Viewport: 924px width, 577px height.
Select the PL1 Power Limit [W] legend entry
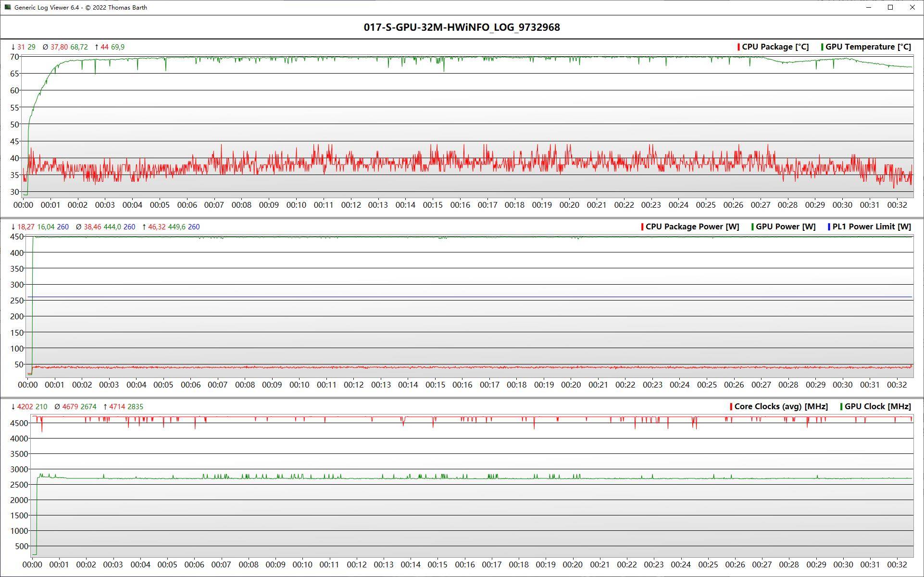[x=871, y=227]
